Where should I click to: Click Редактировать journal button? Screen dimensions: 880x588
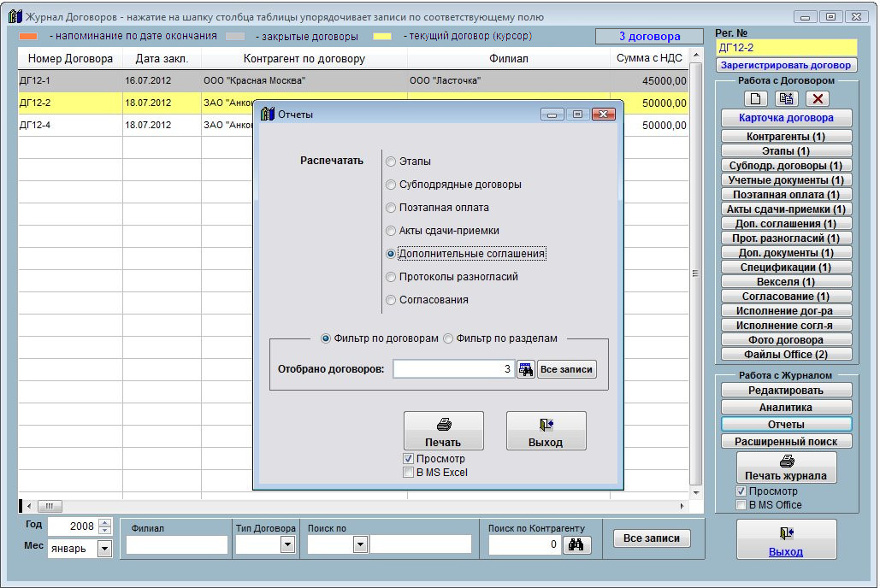tap(786, 391)
